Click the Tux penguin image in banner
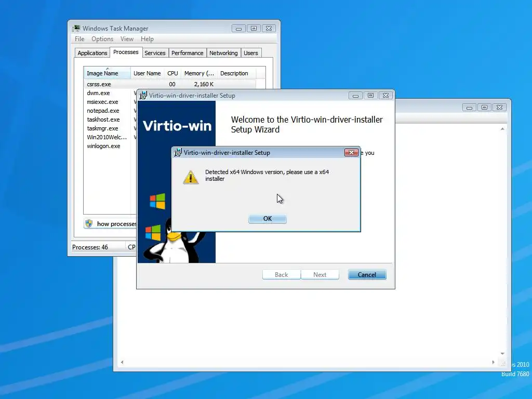This screenshot has width=532, height=399. [x=175, y=242]
